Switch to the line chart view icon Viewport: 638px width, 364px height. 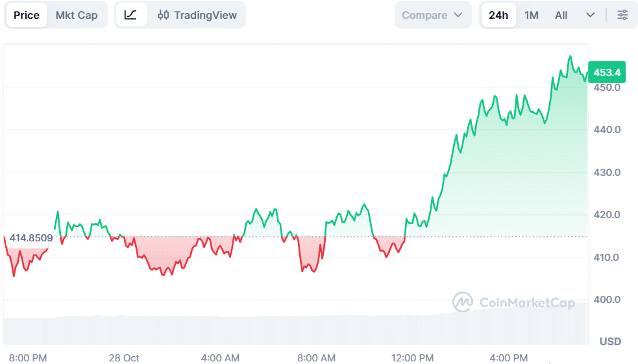[130, 15]
